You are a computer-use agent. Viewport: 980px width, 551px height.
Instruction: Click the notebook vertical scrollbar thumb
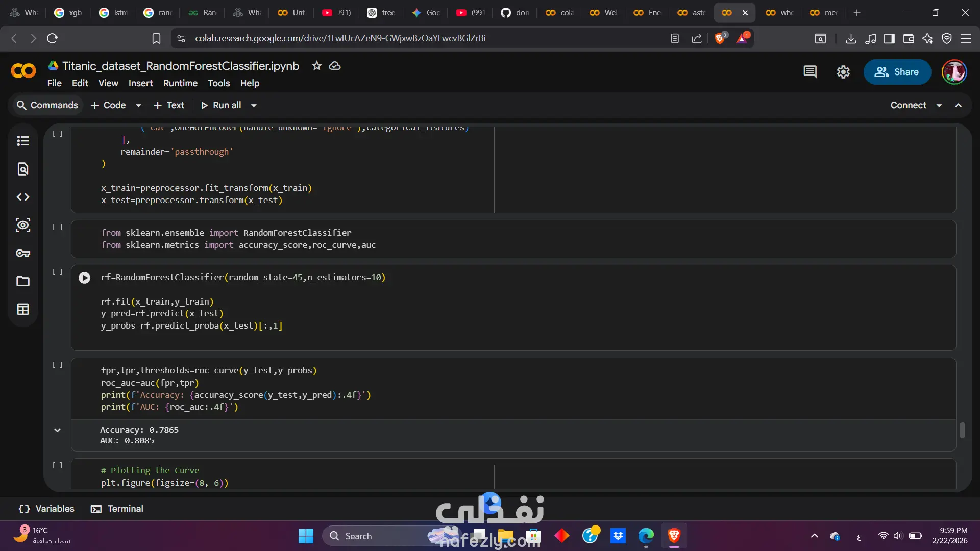tap(962, 430)
